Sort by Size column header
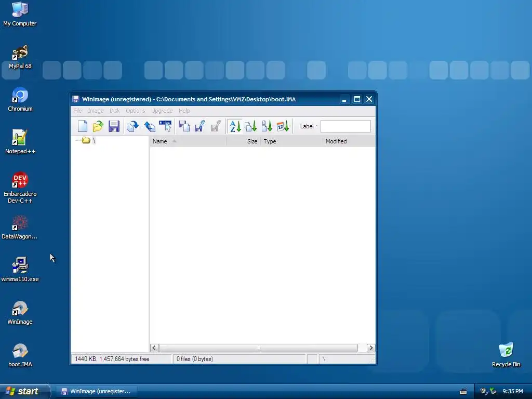 pos(243,141)
